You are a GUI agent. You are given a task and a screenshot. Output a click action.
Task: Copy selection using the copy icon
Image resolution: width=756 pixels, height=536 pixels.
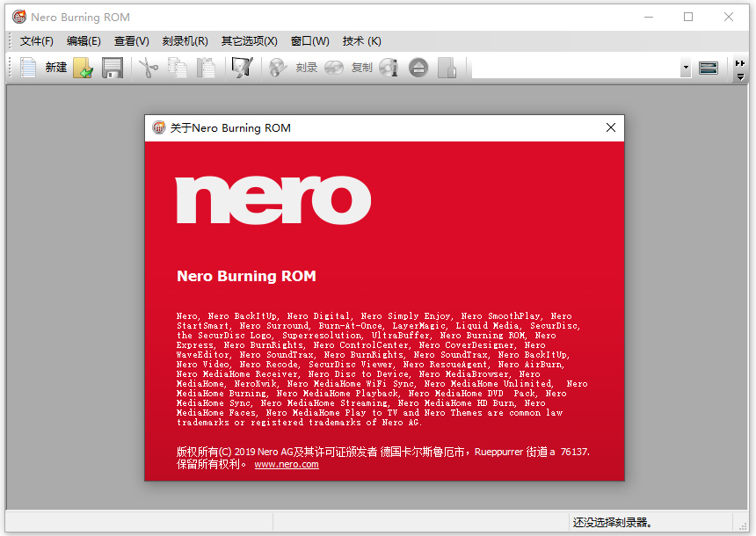tap(178, 68)
